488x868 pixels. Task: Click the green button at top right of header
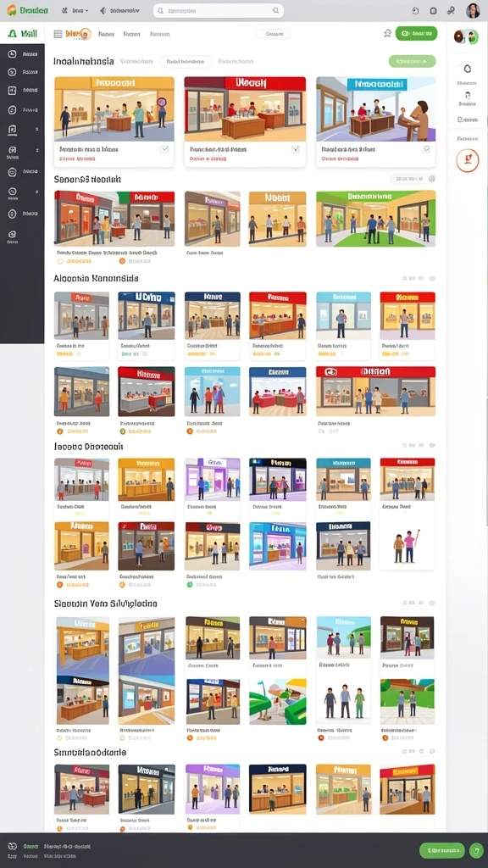point(416,34)
